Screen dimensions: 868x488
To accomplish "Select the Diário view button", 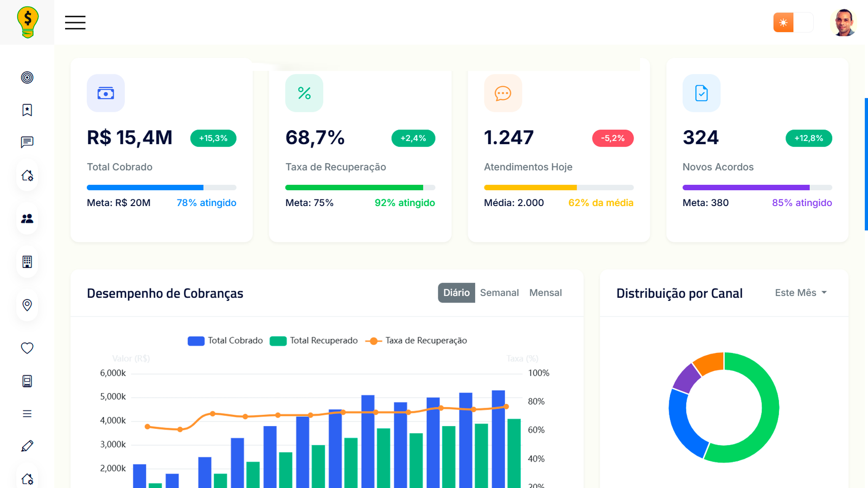I will (x=456, y=293).
